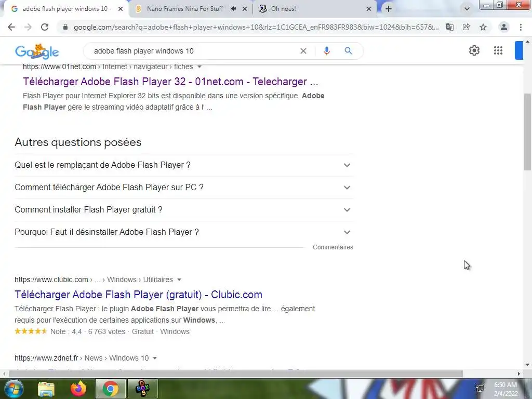Select Chrome in the taskbar

(110, 389)
